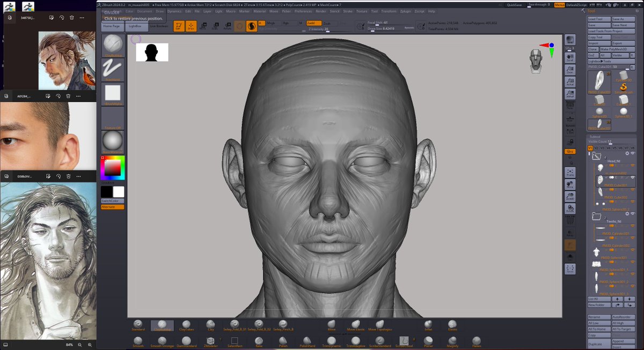Open the Preferences menu
Viewport: 644px width, 350px height.
click(303, 11)
